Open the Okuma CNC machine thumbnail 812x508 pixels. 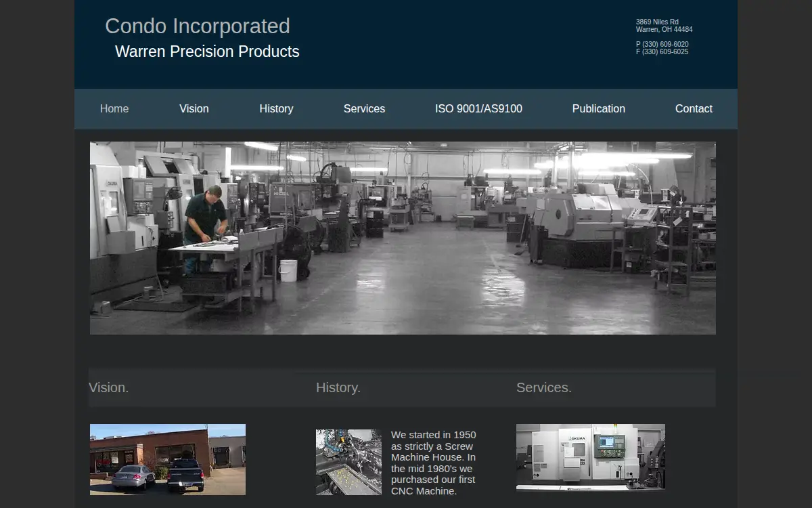pyautogui.click(x=591, y=457)
